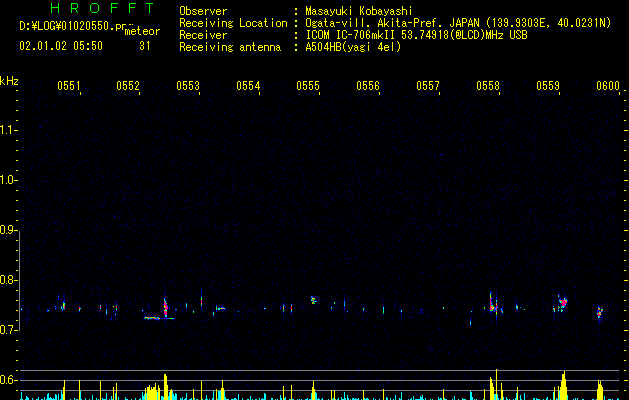629x400 pixels.
Task: Click the 0557 time axis marker
Action: pos(428,86)
